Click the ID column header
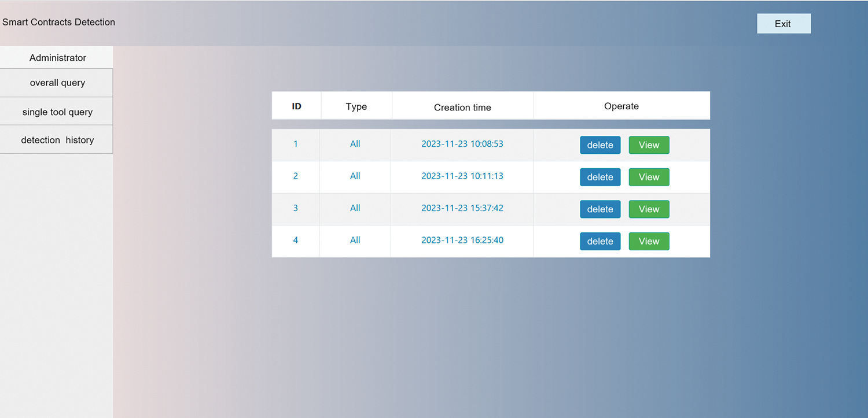 pos(296,106)
